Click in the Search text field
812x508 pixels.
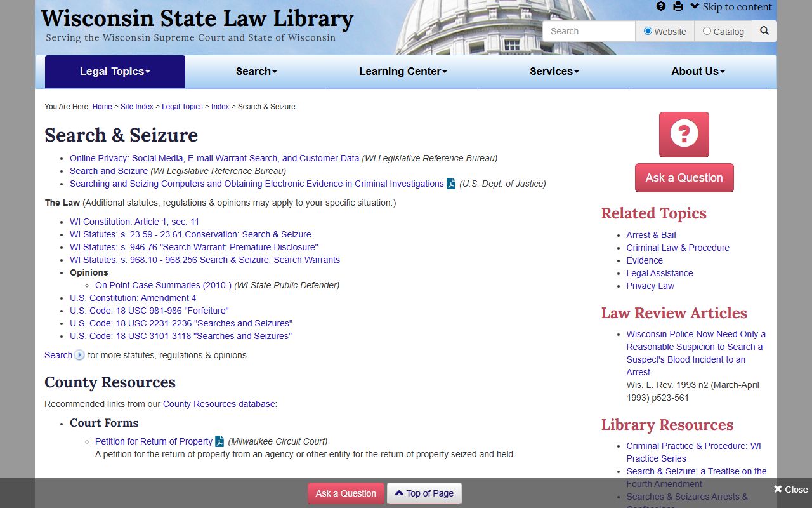pyautogui.click(x=589, y=31)
